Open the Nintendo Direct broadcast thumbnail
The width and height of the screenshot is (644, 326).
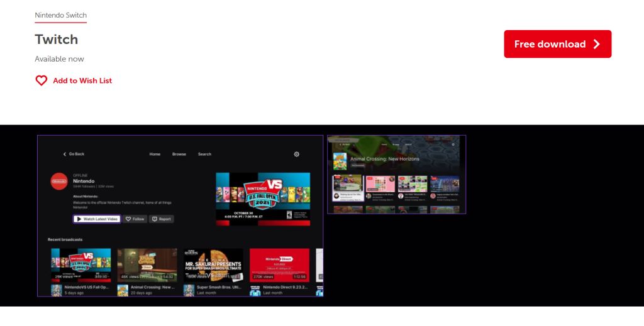[279, 264]
